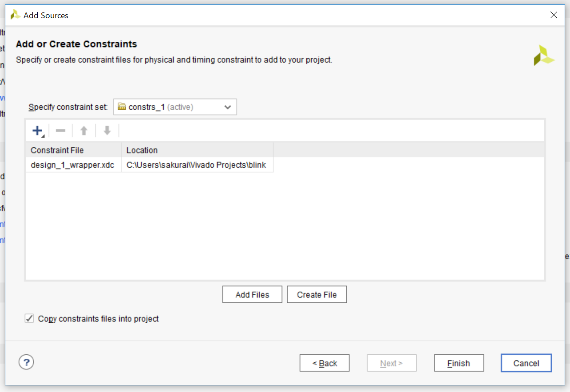This screenshot has height=392, width=570.
Task: Go back with the Back button
Action: pos(325,363)
